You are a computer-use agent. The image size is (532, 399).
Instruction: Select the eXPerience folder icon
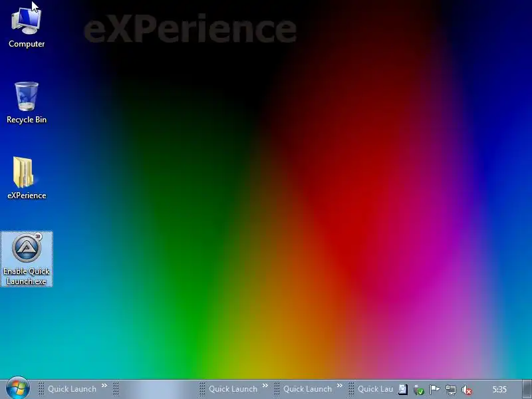[27, 178]
